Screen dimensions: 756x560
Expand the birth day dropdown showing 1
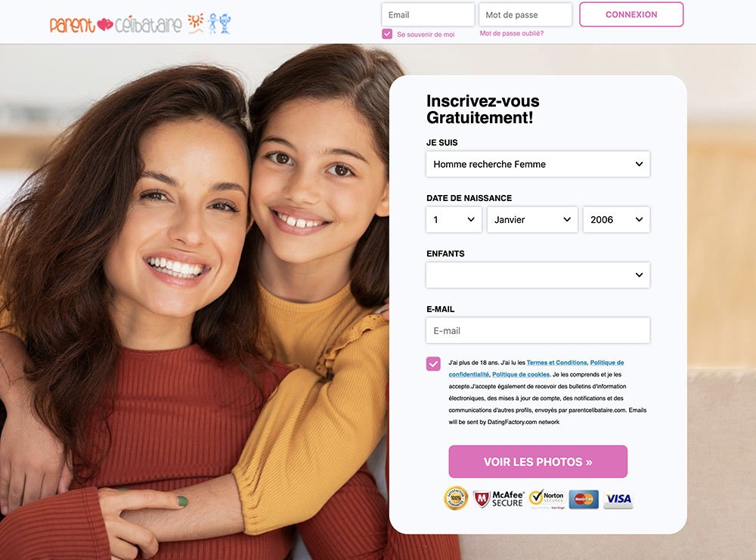point(454,220)
